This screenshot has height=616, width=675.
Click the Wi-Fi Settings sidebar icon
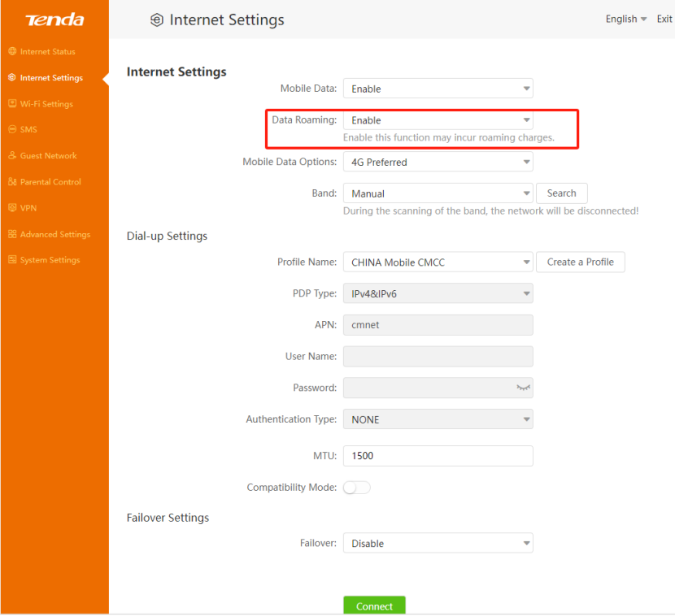point(12,104)
